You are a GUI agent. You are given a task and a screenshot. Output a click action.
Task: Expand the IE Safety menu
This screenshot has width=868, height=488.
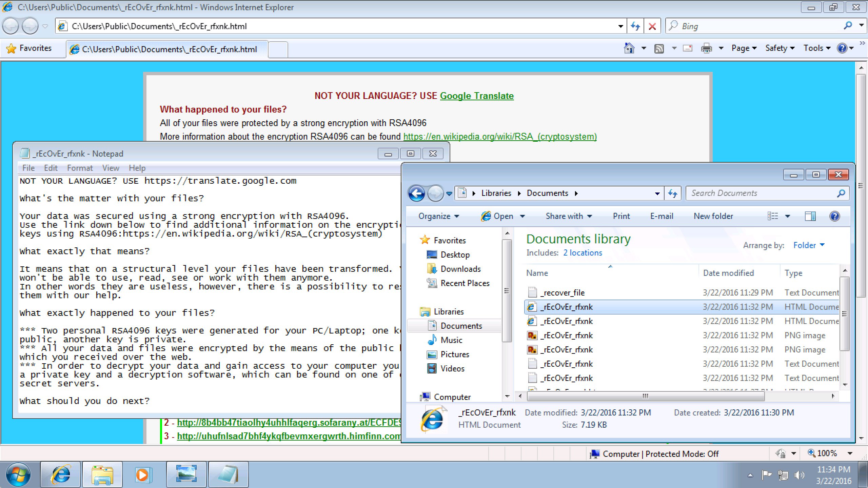[780, 48]
